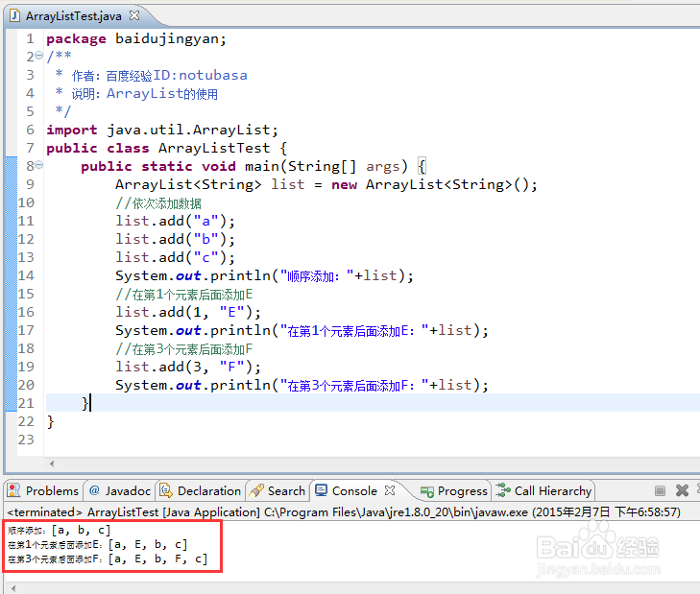Click the author comment ID:notubasa line

(x=151, y=75)
